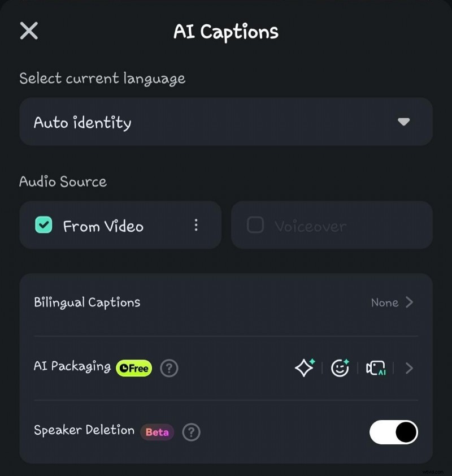Select the AI Captions header title
The width and height of the screenshot is (452, 476).
225,32
